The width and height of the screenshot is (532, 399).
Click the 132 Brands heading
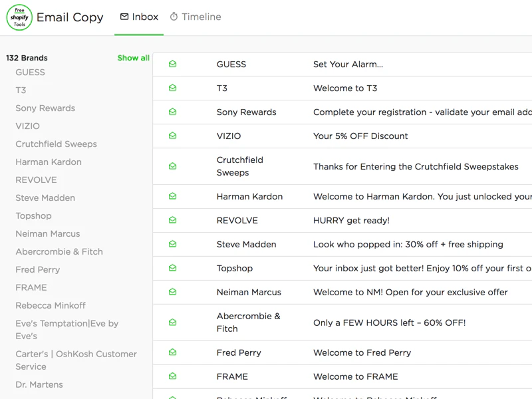27,58
